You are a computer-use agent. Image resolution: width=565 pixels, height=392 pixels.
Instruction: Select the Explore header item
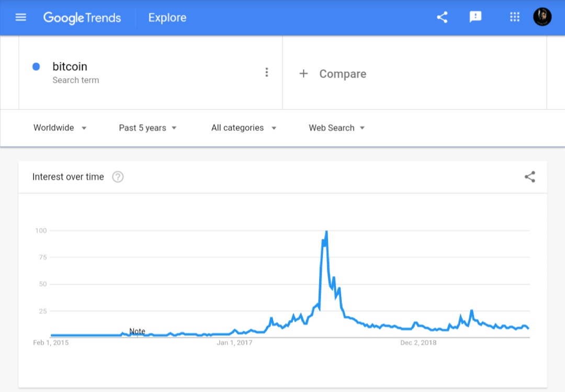(x=167, y=18)
